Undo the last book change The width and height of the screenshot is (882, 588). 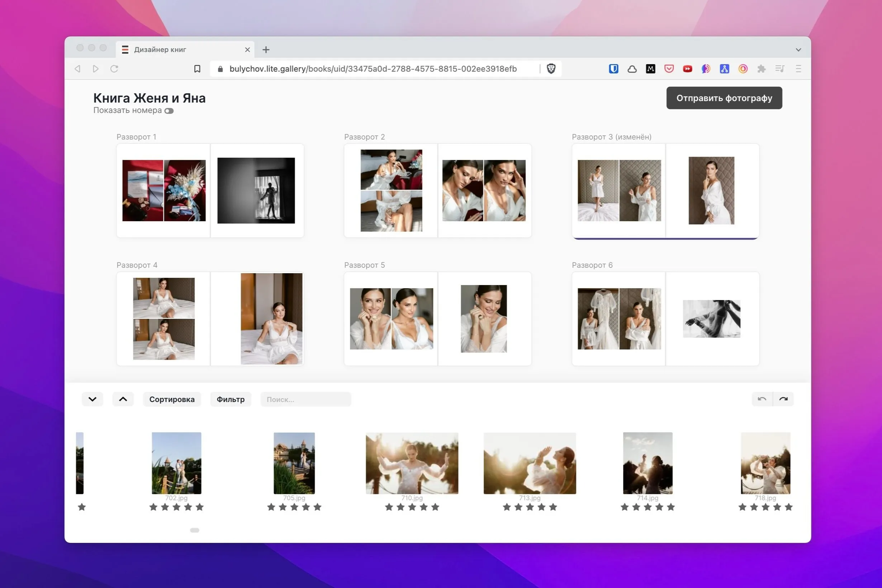(762, 399)
